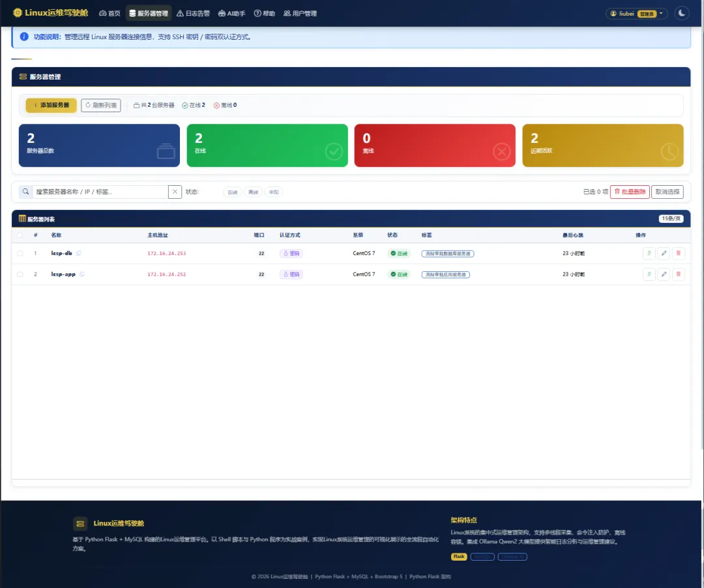Viewport: 704px width, 588px height.
Task: Open 日志告警 navigation item
Action: [193, 14]
